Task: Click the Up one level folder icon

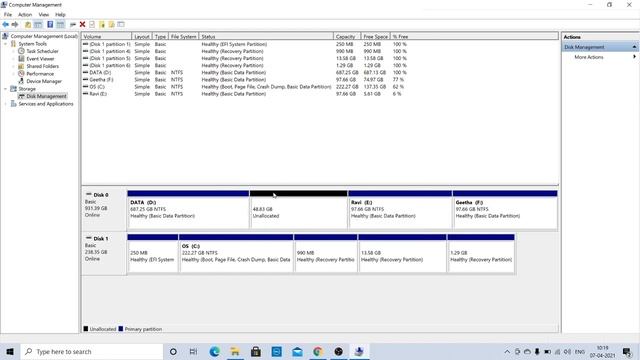Action: coord(28,24)
